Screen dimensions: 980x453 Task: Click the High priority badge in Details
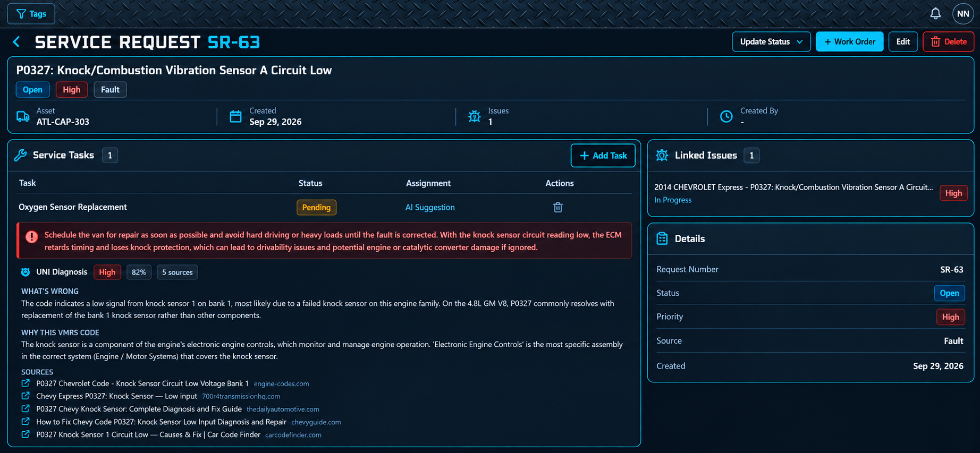[950, 317]
